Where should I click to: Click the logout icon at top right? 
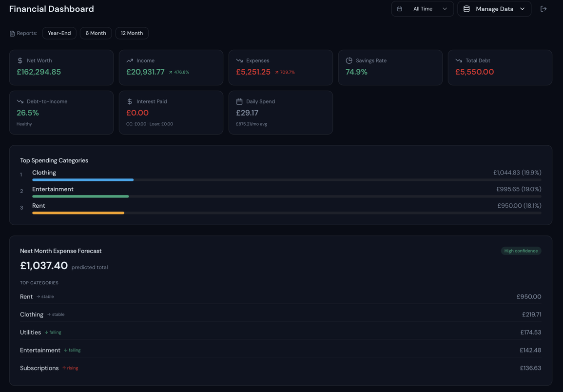(543, 9)
